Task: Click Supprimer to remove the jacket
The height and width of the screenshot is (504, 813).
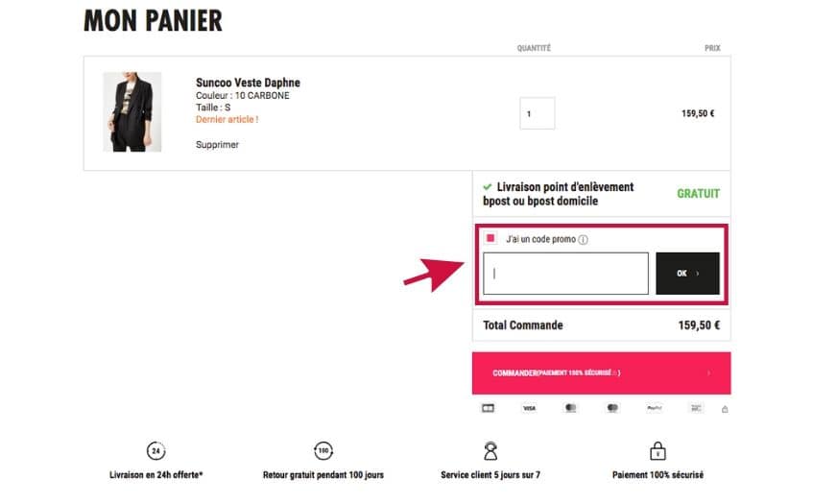Action: 217,145
